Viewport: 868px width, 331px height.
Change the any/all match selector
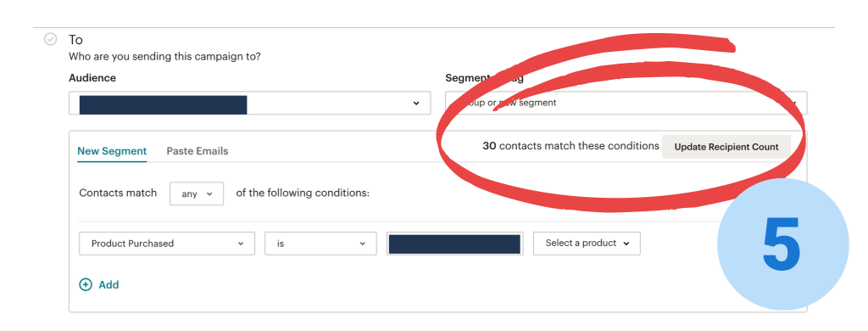click(x=197, y=194)
